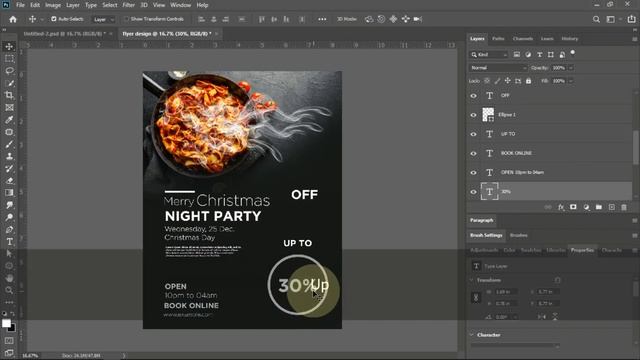Open the blend mode Normal dropdown
Viewport: 640px width, 360px height.
click(498, 68)
